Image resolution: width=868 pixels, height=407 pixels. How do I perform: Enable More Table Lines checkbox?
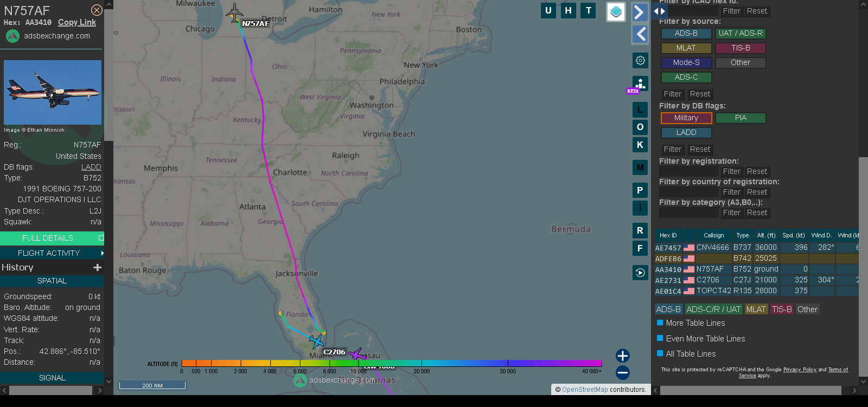pyautogui.click(x=660, y=322)
